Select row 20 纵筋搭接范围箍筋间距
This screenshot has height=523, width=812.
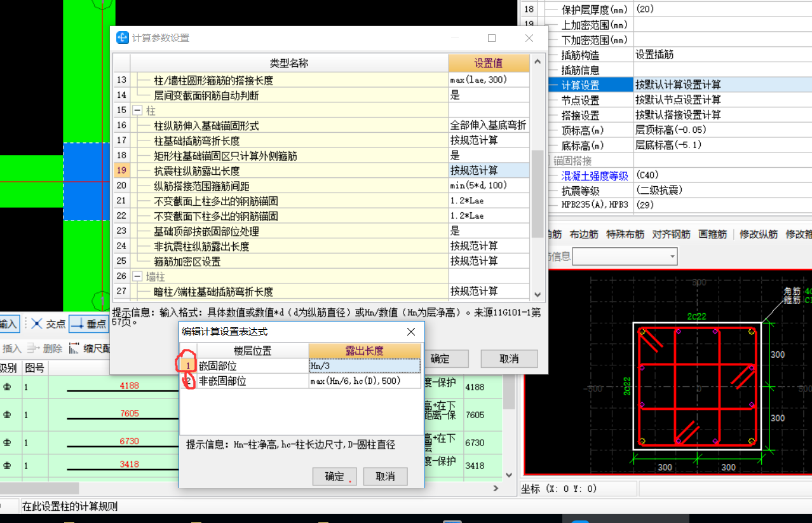click(289, 186)
